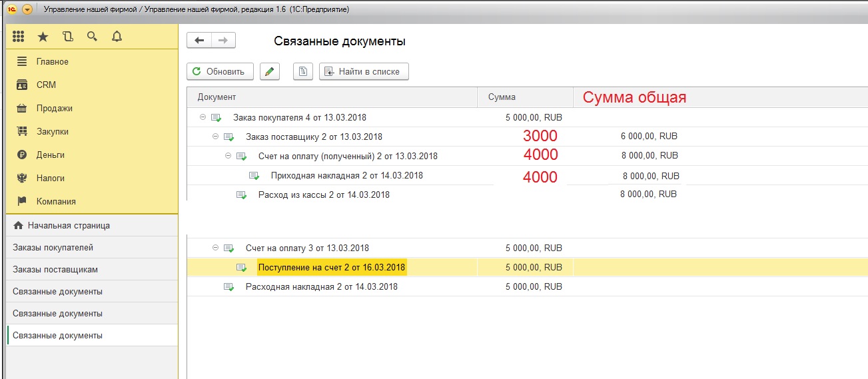Open the Продажи section
868x379 pixels.
(54, 109)
